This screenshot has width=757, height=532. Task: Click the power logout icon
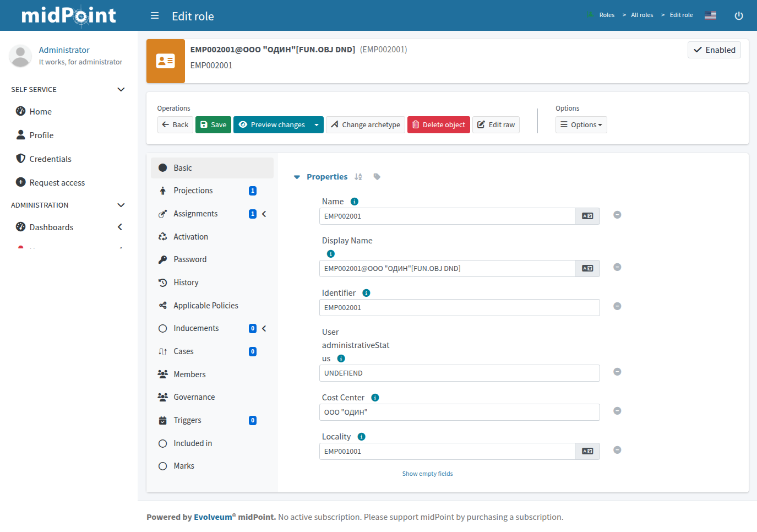click(739, 15)
